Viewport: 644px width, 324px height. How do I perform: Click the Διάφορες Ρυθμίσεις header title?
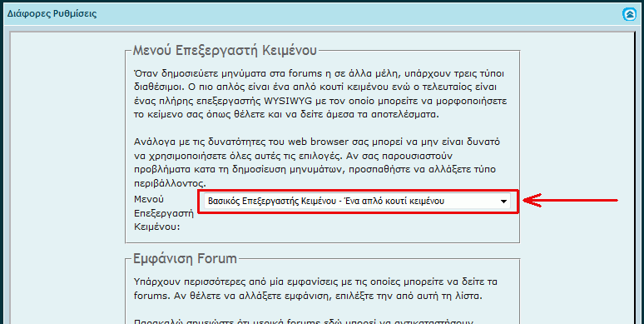coord(52,14)
